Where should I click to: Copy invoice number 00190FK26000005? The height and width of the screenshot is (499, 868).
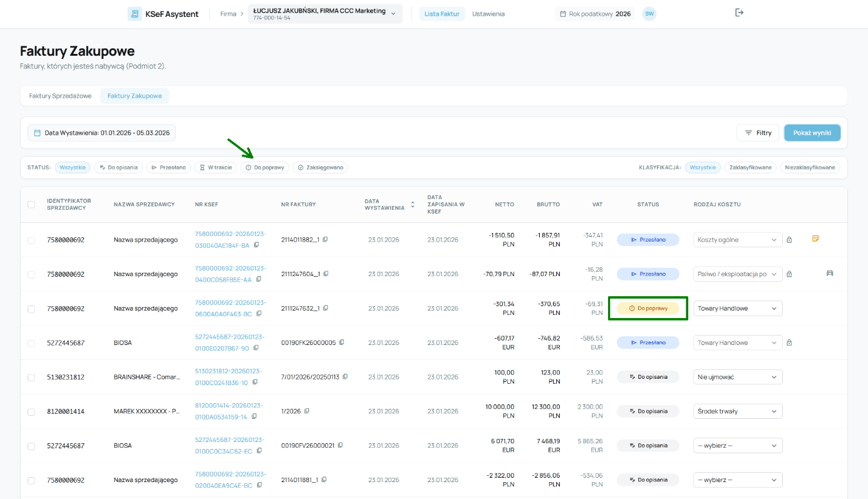click(x=342, y=342)
